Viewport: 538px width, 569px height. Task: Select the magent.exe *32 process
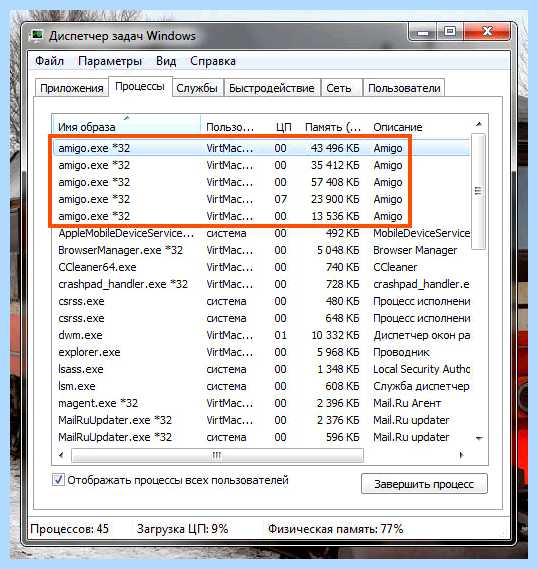262,403
